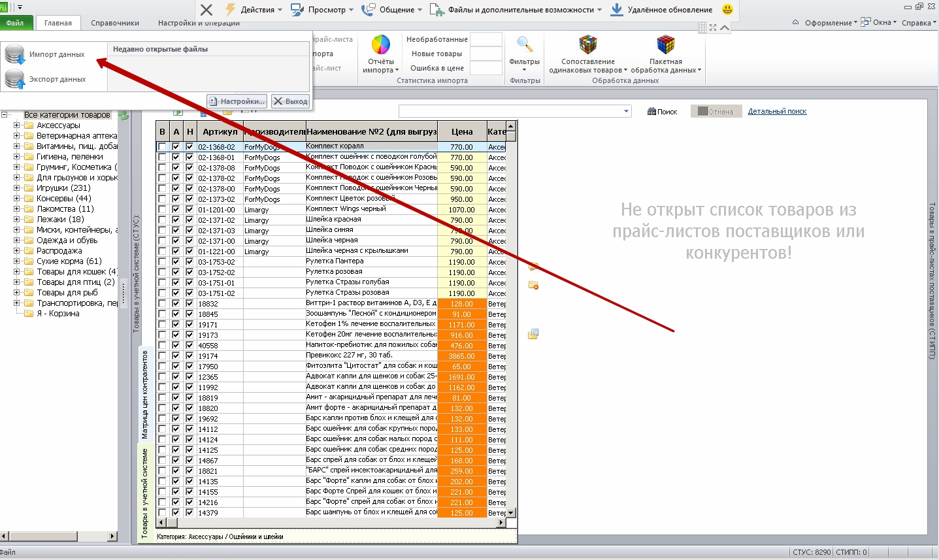Click the large X icon in quick toolbar

tap(206, 9)
